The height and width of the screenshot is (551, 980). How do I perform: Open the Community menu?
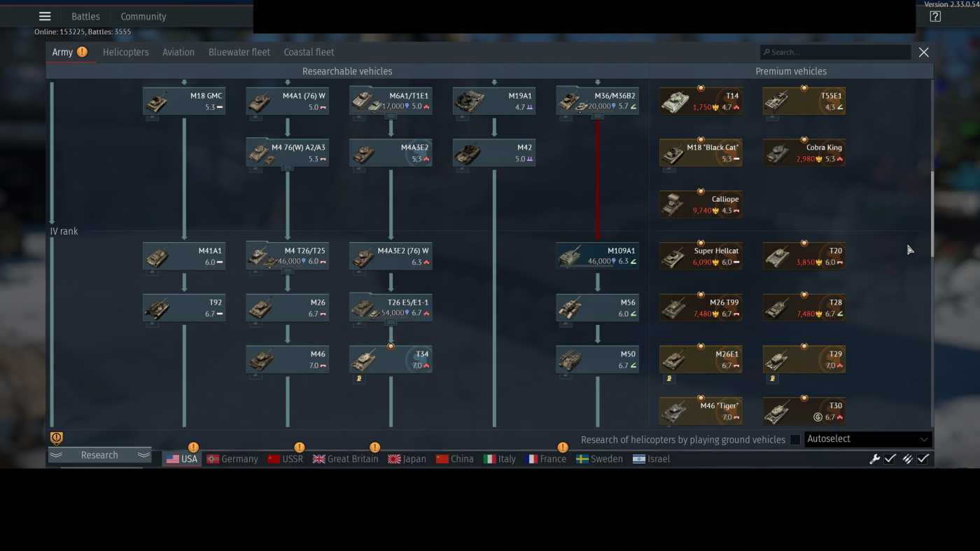click(143, 16)
